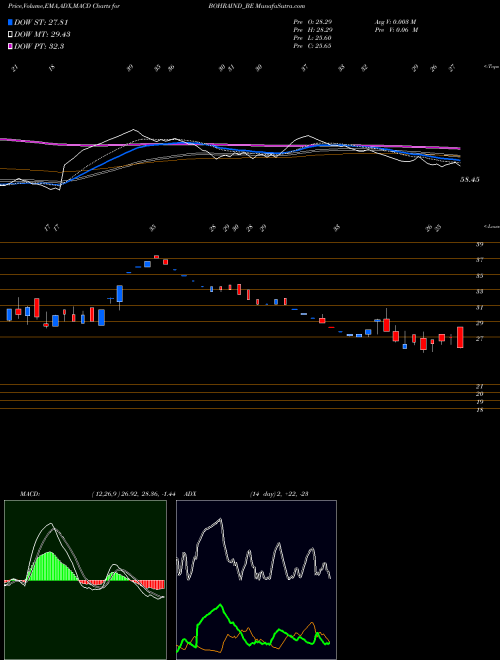Click the 31 price axis label
500x660 pixels.
coord(479,308)
